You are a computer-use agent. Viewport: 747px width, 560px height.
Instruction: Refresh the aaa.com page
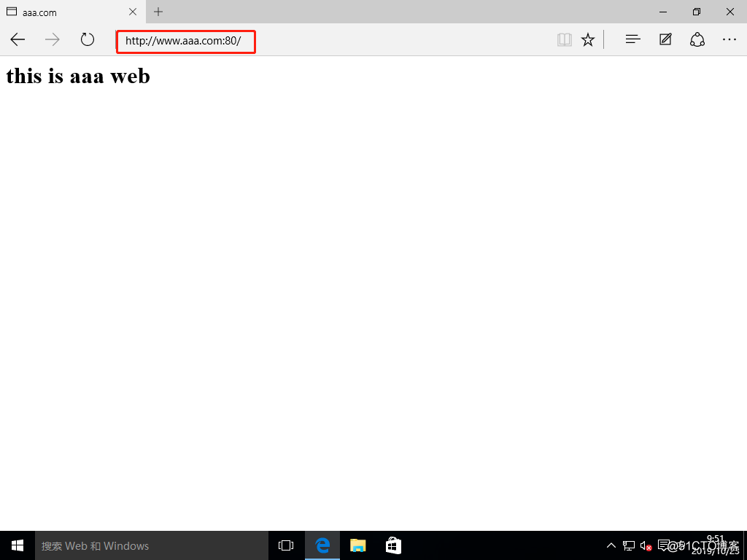click(88, 39)
